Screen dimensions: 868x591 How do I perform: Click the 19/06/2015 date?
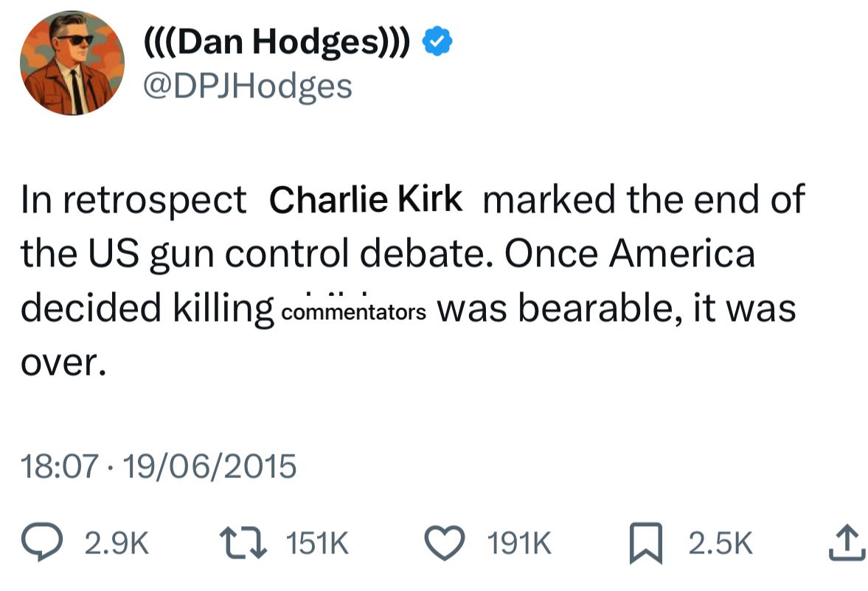tap(210, 466)
